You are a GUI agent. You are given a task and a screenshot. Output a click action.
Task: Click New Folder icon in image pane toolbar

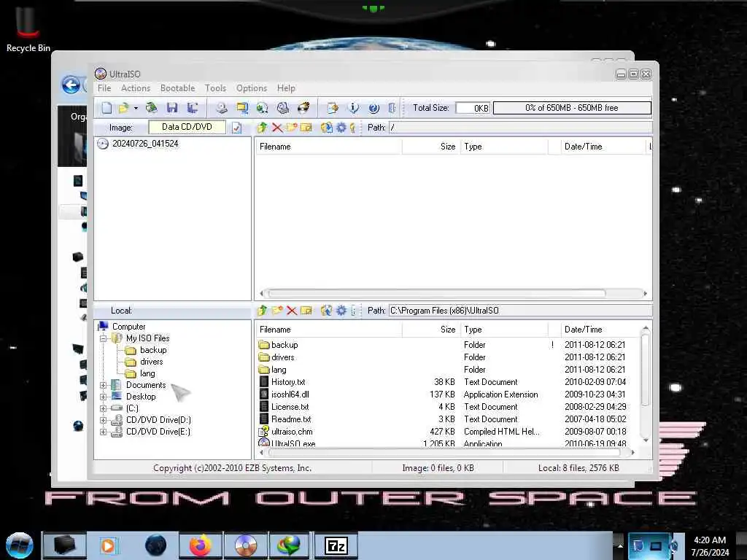tap(292, 128)
